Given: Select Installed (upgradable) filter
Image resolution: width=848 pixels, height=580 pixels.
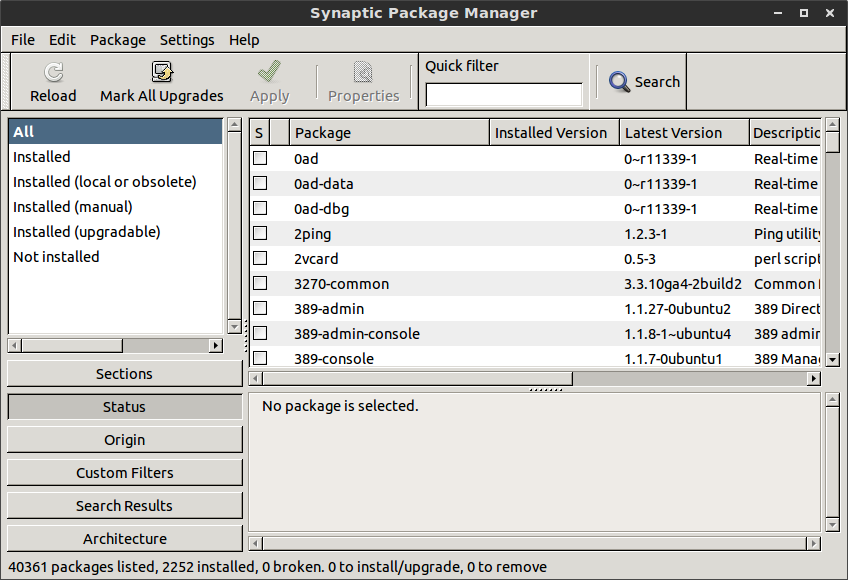Looking at the screenshot, I should pos(115,232).
